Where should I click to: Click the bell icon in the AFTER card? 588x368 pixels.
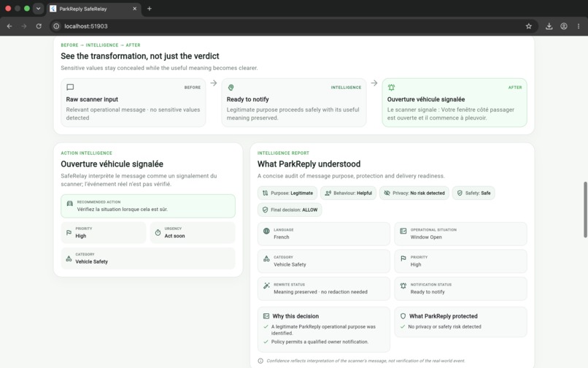[391, 87]
